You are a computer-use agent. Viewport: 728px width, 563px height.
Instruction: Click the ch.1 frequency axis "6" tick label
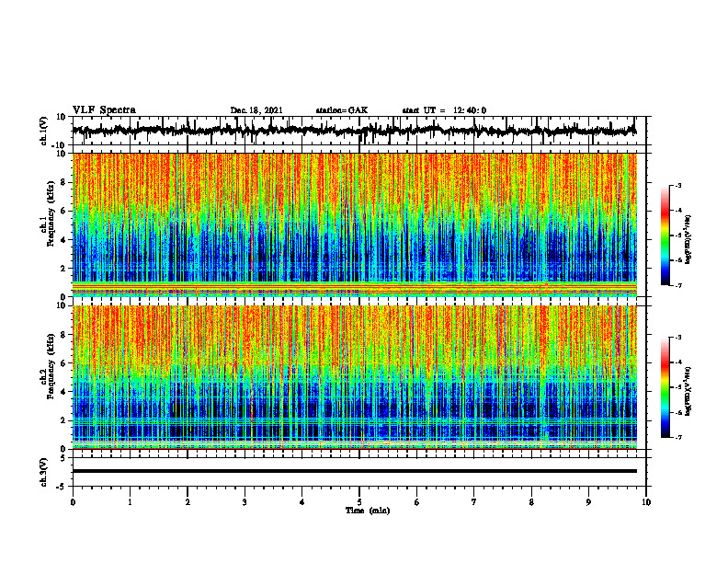(x=63, y=212)
